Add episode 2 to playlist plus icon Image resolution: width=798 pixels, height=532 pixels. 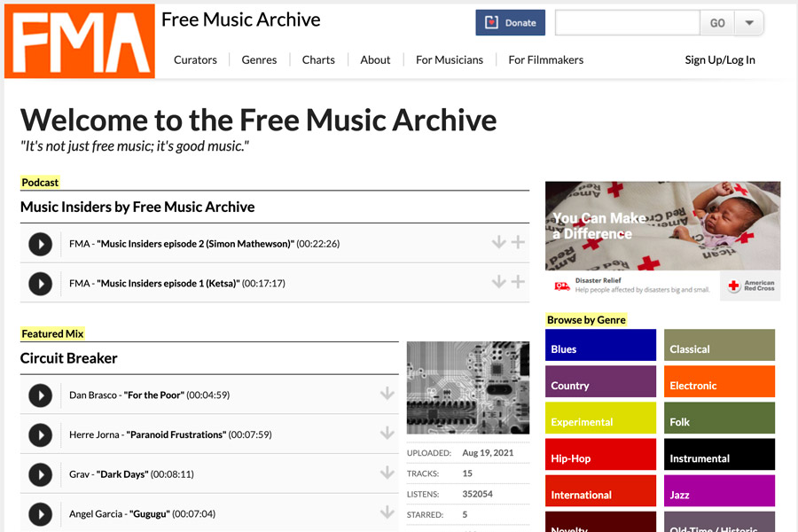[x=518, y=242]
